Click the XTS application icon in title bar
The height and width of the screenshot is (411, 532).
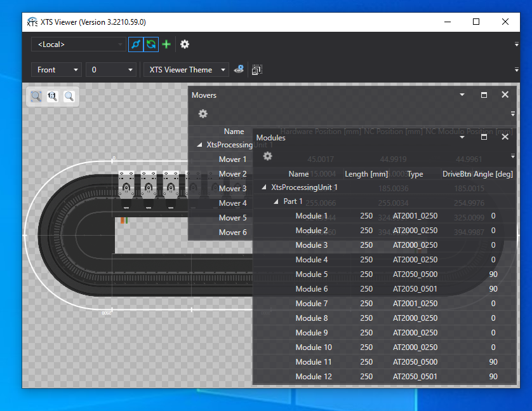click(32, 22)
